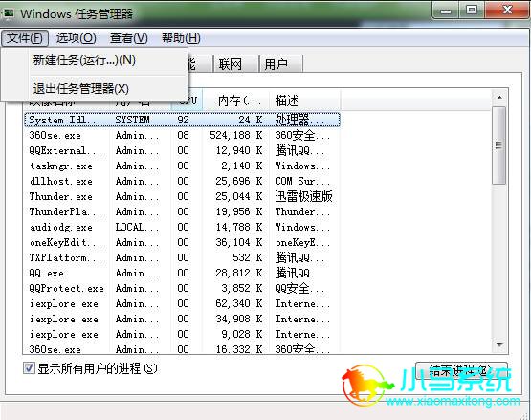Sort by the 内存 column header
The width and height of the screenshot is (531, 420).
pos(236,100)
